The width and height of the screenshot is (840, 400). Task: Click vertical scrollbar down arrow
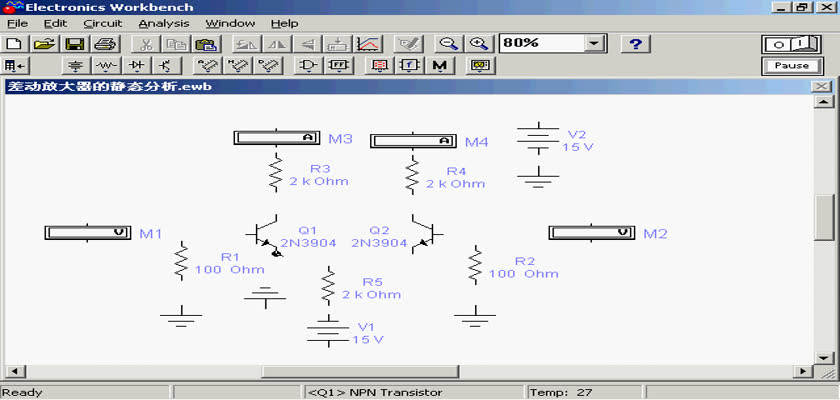point(823,358)
